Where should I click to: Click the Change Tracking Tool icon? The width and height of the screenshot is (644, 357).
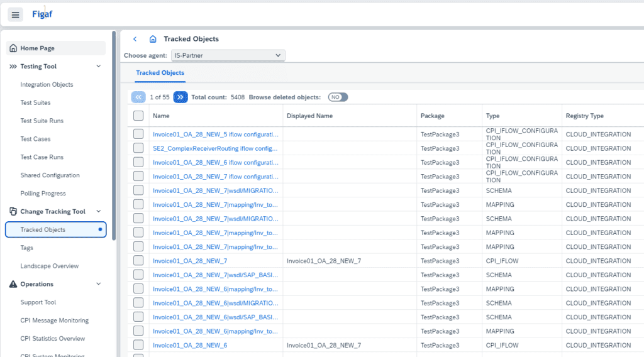coord(13,211)
